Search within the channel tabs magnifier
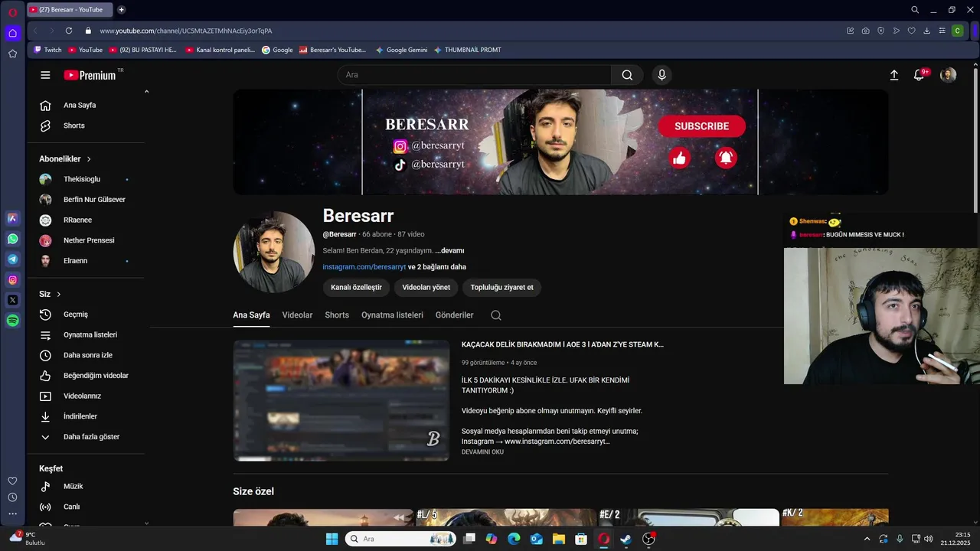 coord(496,315)
